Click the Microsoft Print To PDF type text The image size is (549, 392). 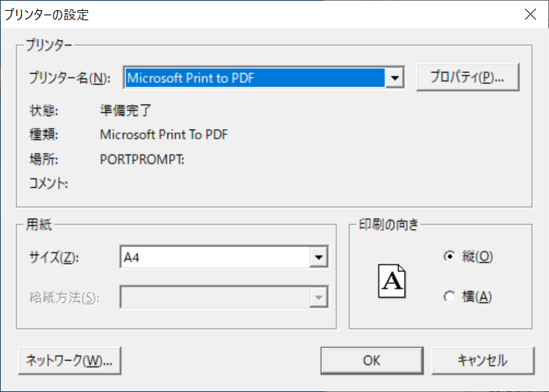coord(164,135)
